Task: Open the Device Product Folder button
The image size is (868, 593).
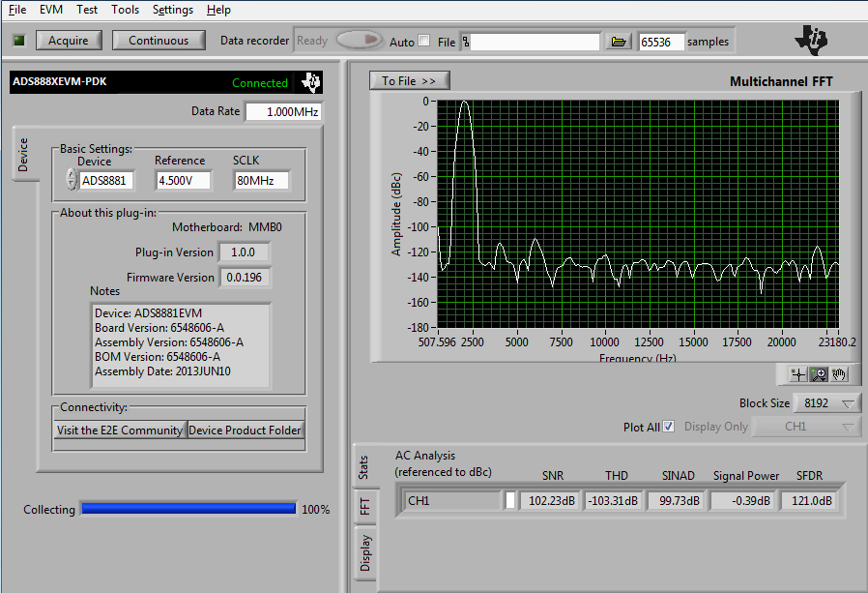Action: [x=246, y=430]
